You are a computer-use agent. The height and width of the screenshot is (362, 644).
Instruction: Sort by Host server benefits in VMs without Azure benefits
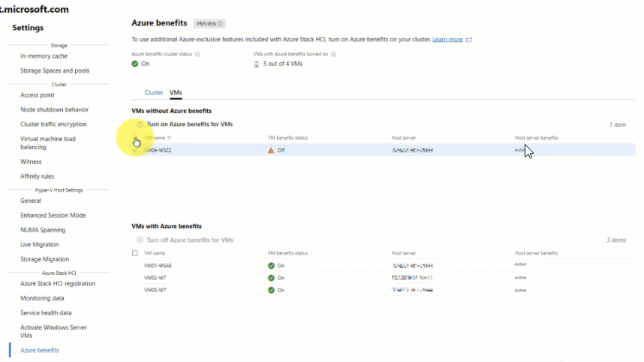point(537,138)
